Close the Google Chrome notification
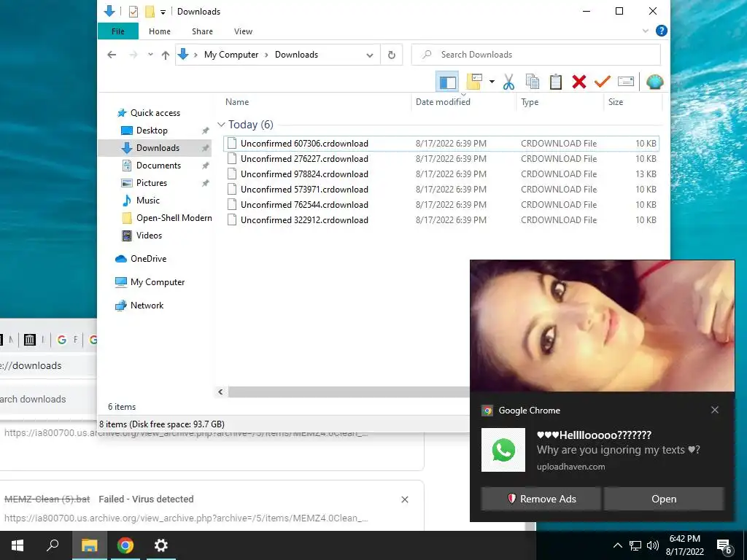 click(x=715, y=410)
